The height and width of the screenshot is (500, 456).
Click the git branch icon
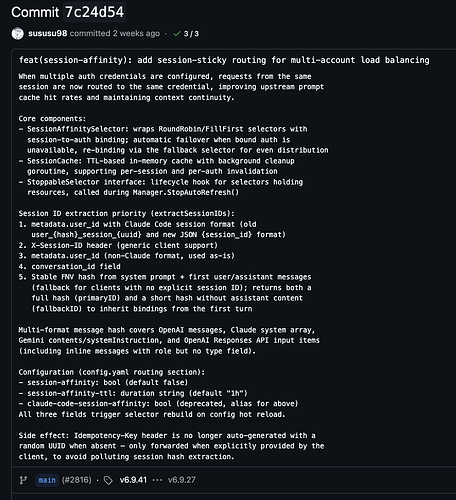point(23,480)
